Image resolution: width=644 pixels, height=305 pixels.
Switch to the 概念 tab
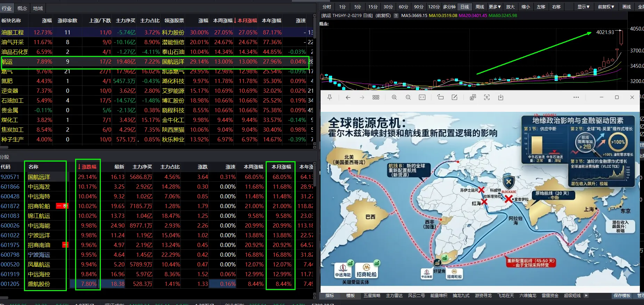pos(22,8)
